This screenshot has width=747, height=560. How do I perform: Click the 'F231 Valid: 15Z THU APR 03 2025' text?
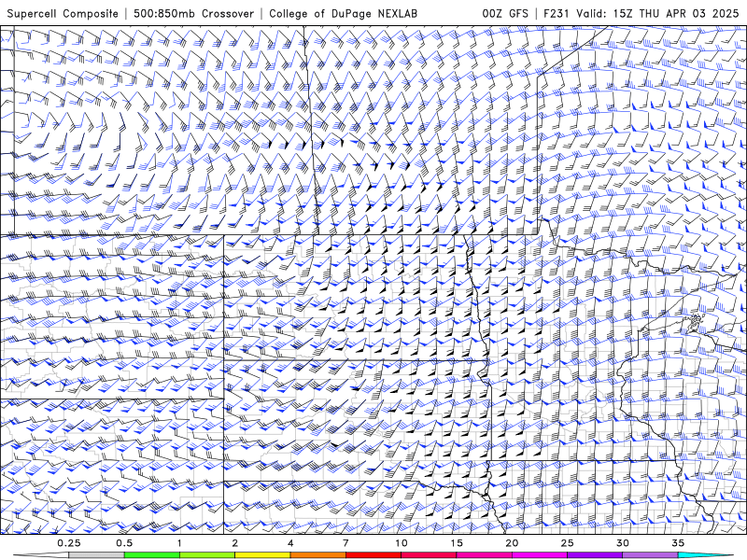click(x=641, y=13)
